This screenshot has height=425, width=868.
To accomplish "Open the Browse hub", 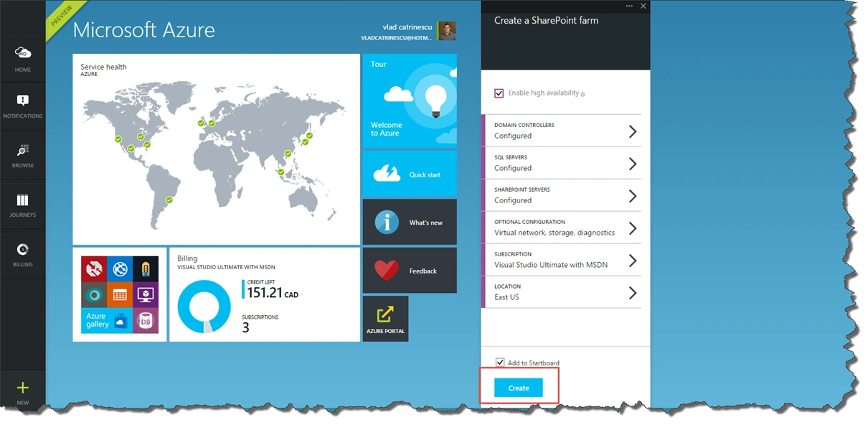I will click(23, 155).
